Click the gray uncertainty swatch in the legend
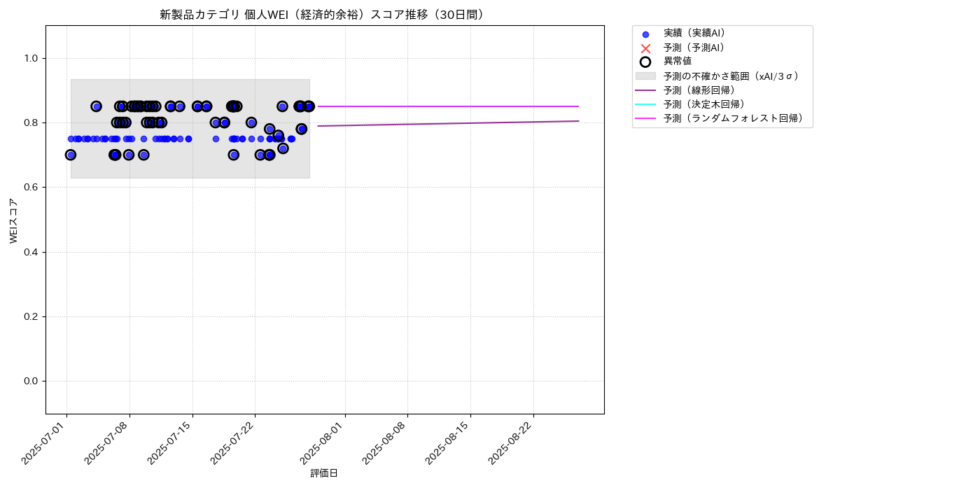 (x=645, y=76)
